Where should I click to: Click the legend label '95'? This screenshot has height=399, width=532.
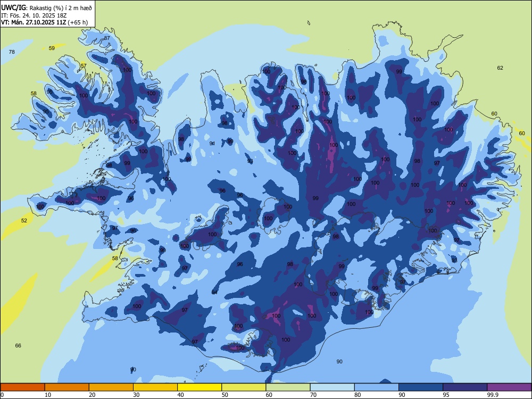[446, 395]
